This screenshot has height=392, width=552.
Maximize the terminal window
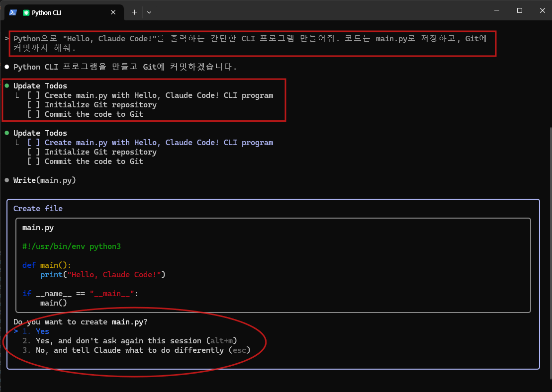(520, 10)
